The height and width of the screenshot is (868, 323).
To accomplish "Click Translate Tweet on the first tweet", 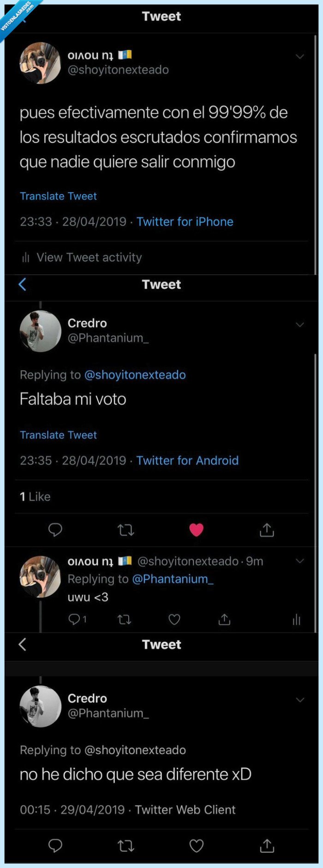I will tap(58, 196).
